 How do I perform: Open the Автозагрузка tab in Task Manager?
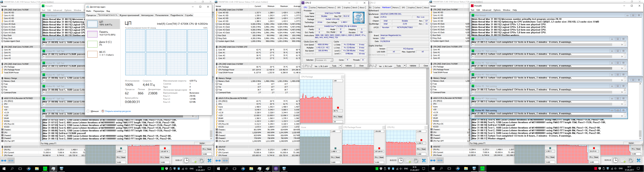click(x=147, y=15)
